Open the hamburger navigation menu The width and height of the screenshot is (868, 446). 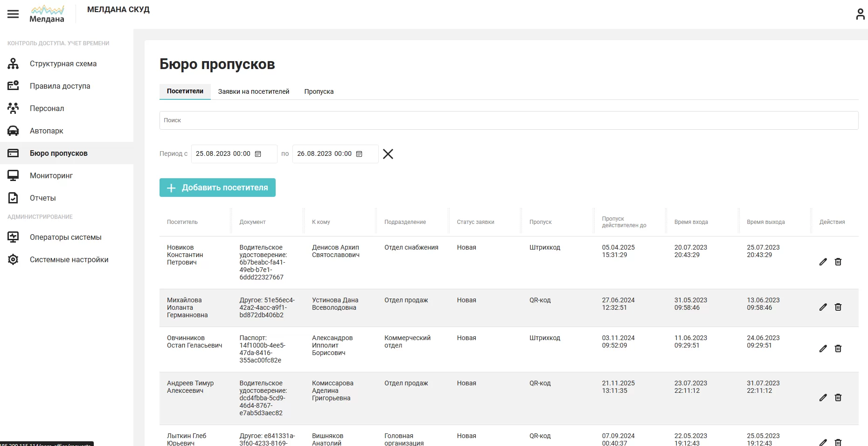click(x=13, y=14)
